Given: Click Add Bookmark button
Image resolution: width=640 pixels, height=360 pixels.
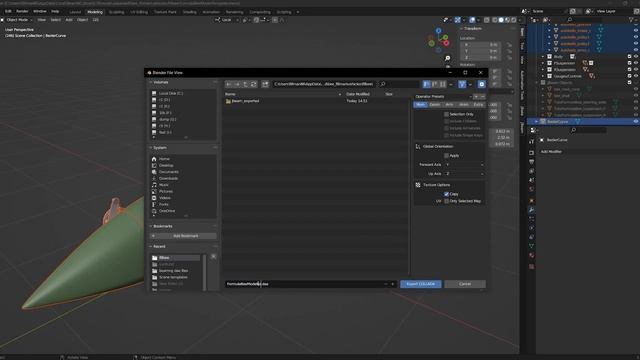Looking at the screenshot, I should pyautogui.click(x=183, y=236).
